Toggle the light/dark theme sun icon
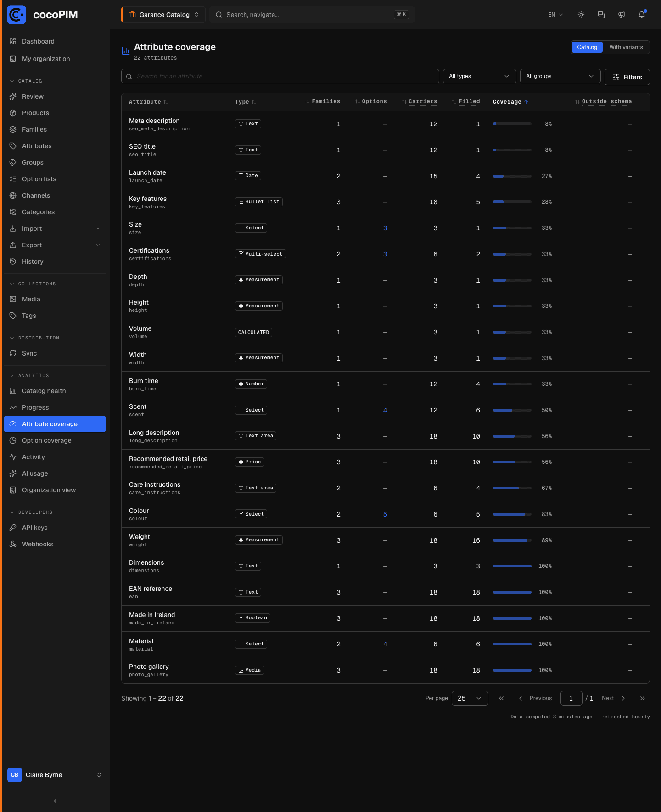Image resolution: width=661 pixels, height=812 pixels. pos(581,15)
